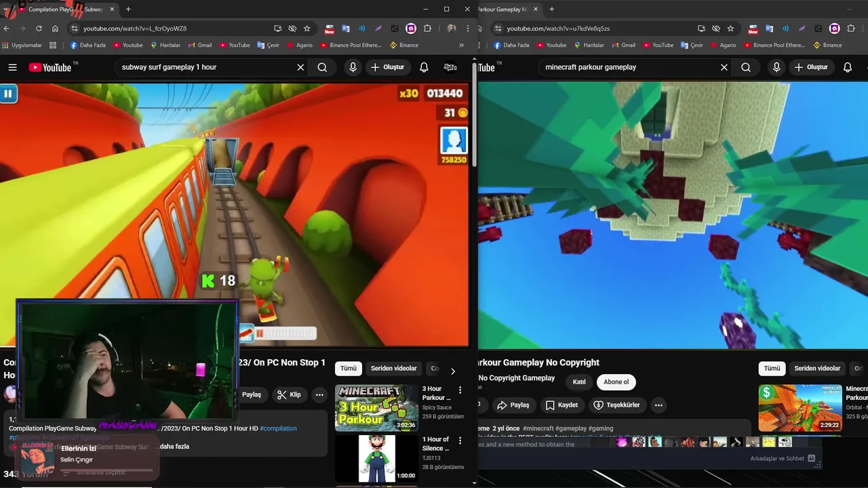This screenshot has width=868, height=488.
Task: Open new tab in left browser
Action: [128, 9]
